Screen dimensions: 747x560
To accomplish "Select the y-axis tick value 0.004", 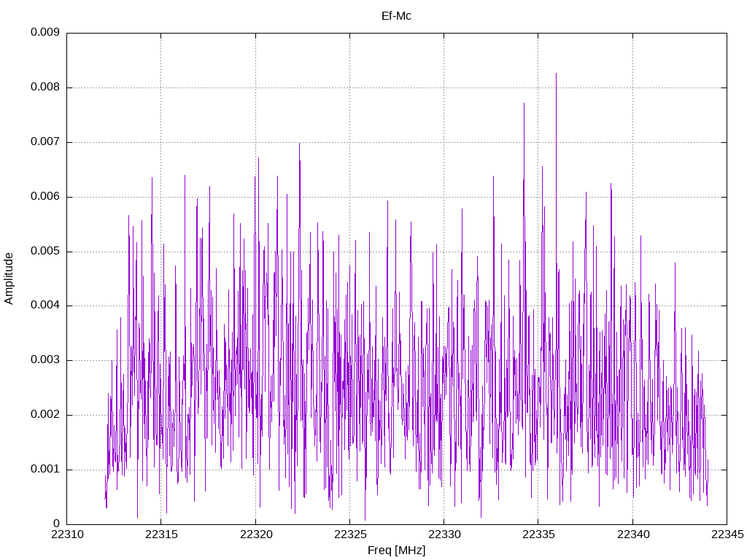I will click(45, 306).
